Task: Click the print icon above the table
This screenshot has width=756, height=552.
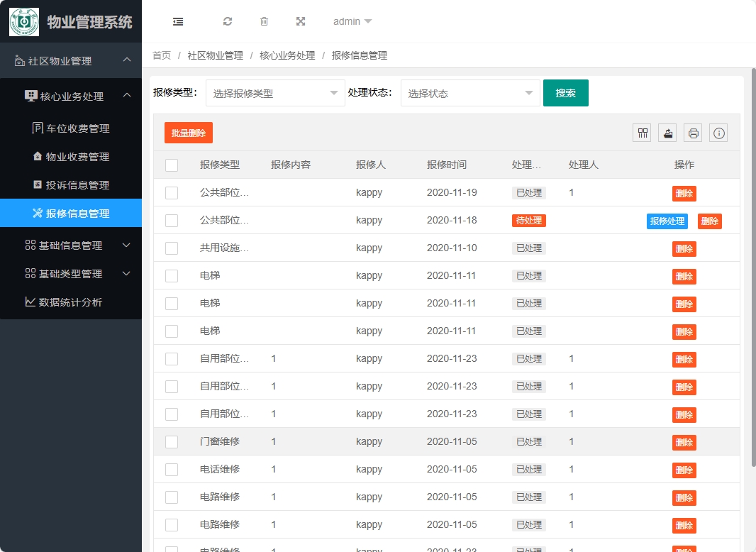Action: pos(693,133)
